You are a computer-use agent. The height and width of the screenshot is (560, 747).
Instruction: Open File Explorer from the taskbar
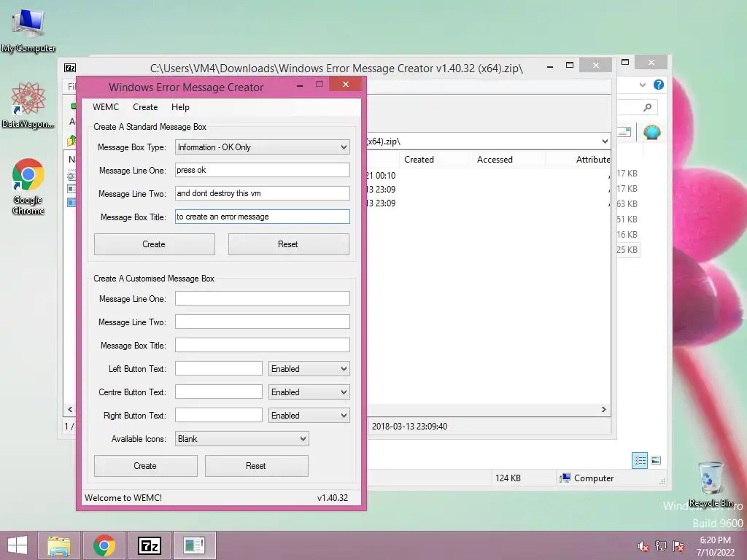click(58, 545)
